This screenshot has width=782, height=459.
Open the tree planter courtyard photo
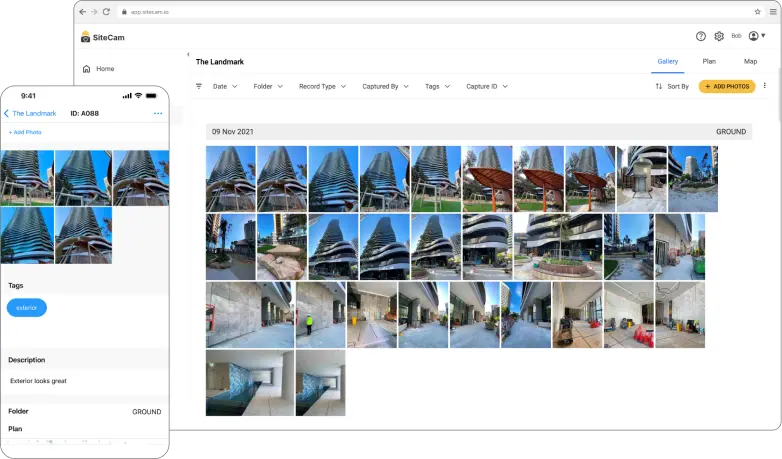(558, 246)
